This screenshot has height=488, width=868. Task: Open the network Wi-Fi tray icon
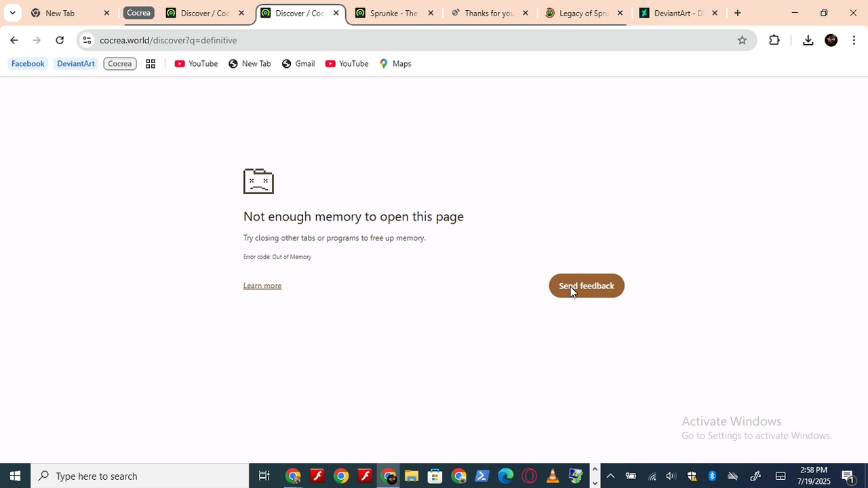(x=652, y=476)
